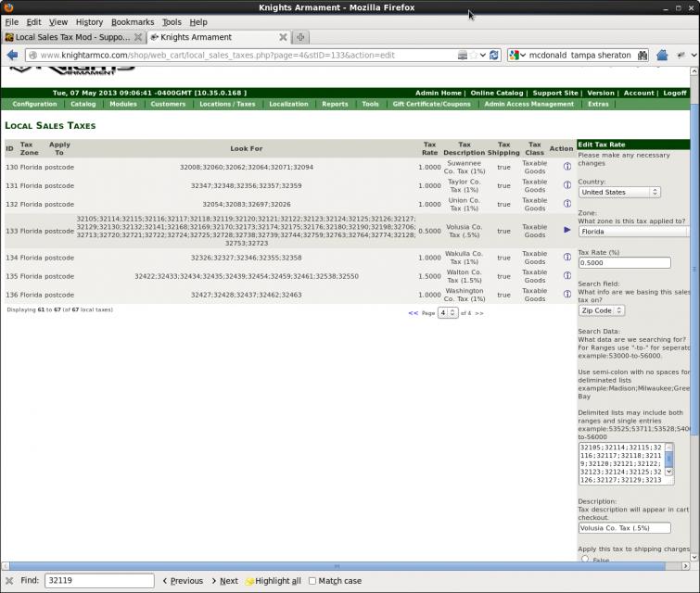Image resolution: width=700 pixels, height=593 pixels.
Task: Open Localization admin menu
Action: (288, 104)
